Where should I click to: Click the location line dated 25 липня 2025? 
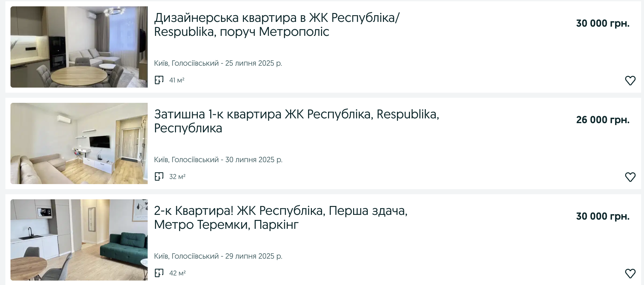click(x=218, y=63)
